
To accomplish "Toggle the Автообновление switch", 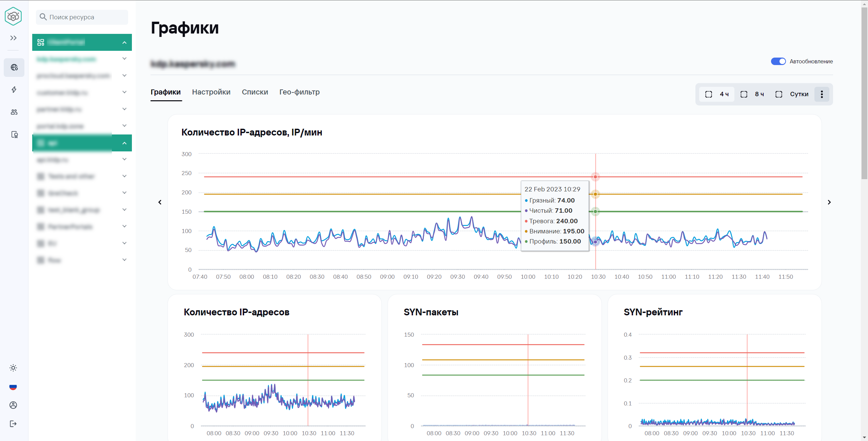I will [778, 61].
